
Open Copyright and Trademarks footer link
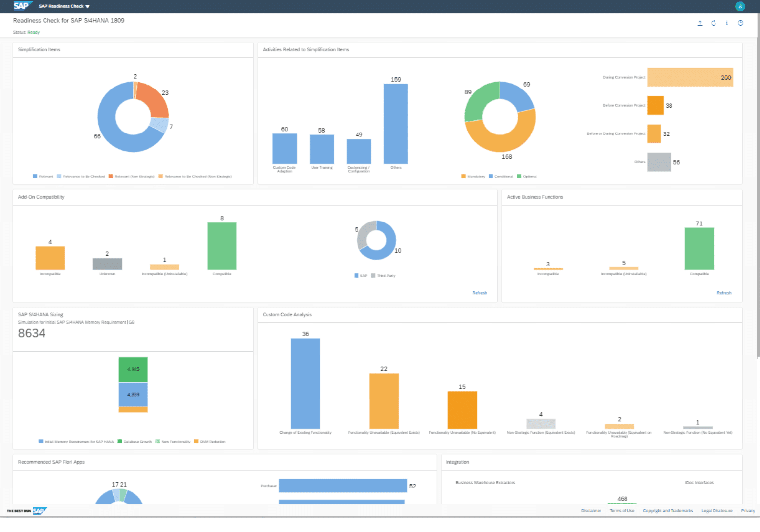coord(668,511)
